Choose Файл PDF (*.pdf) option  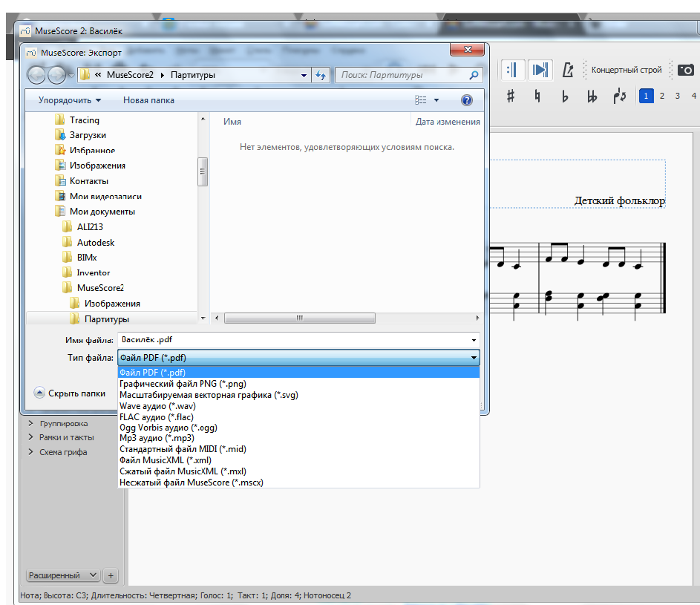[x=298, y=373]
